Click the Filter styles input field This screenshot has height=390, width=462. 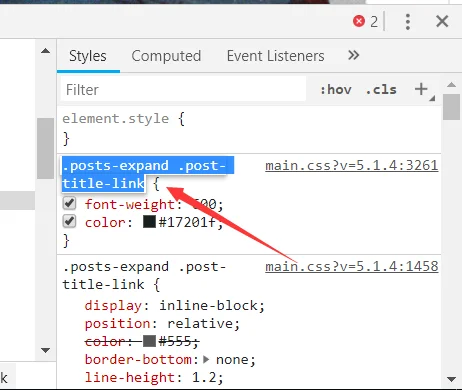(183, 90)
